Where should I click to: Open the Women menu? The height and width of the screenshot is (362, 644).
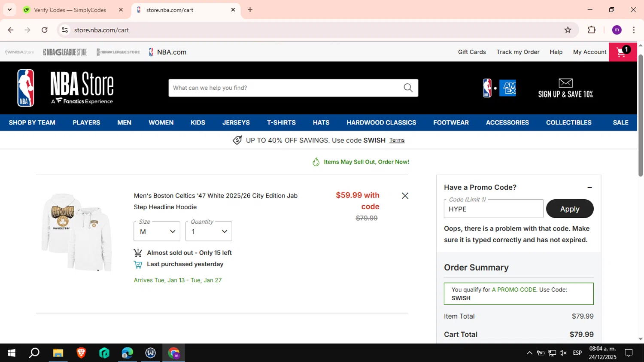[161, 123]
